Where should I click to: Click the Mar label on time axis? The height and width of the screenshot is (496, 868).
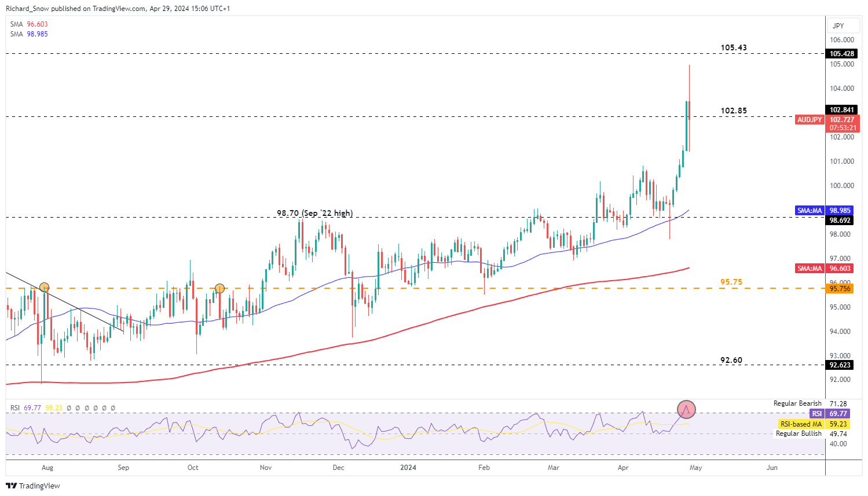tap(554, 468)
